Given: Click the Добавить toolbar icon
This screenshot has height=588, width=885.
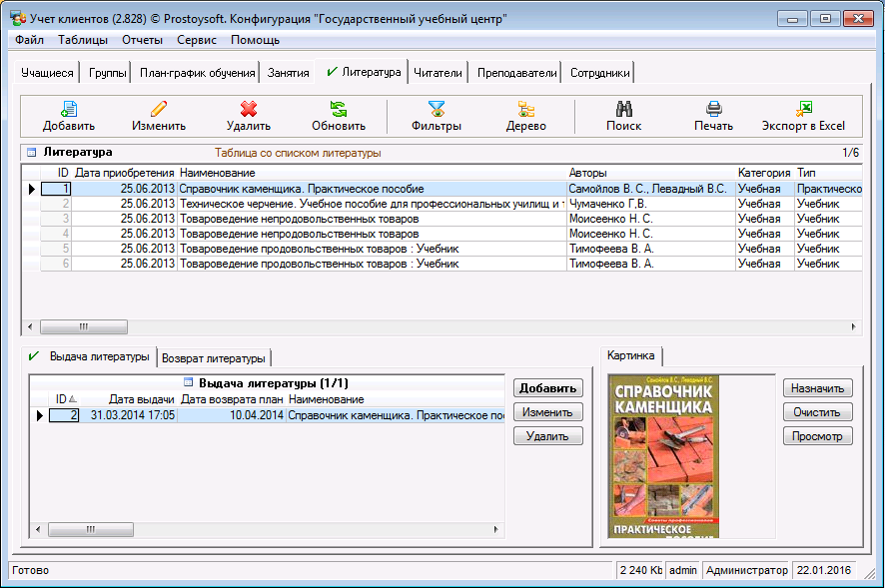Looking at the screenshot, I should click(x=68, y=110).
